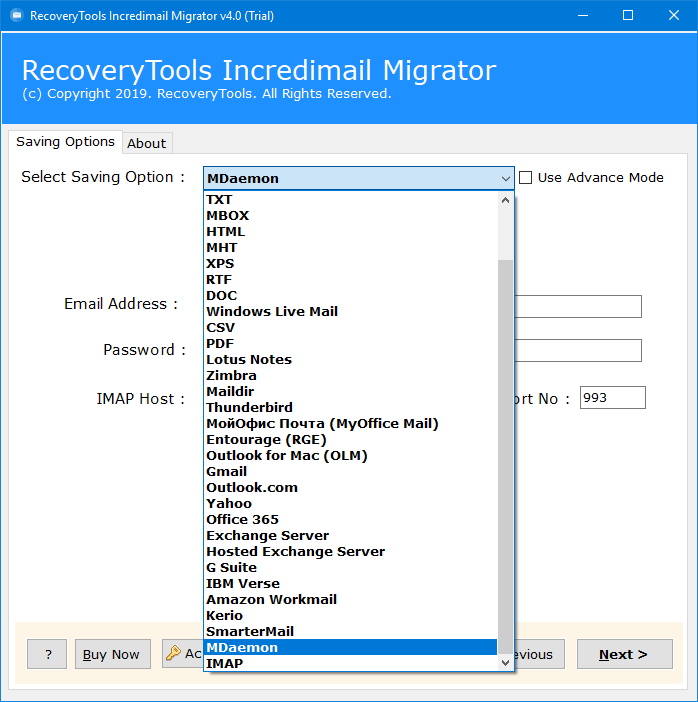This screenshot has width=698, height=702.
Task: Select IBM Verse saving option
Action: (351, 583)
